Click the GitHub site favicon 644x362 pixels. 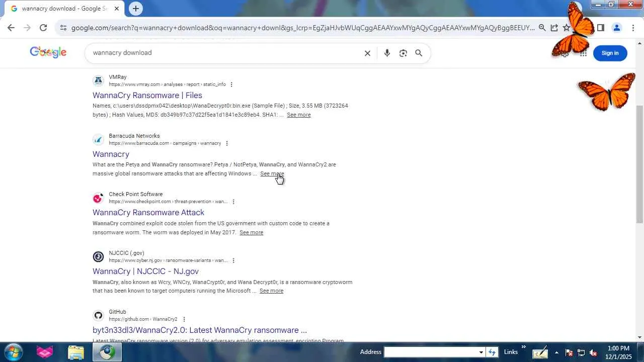coord(98,316)
